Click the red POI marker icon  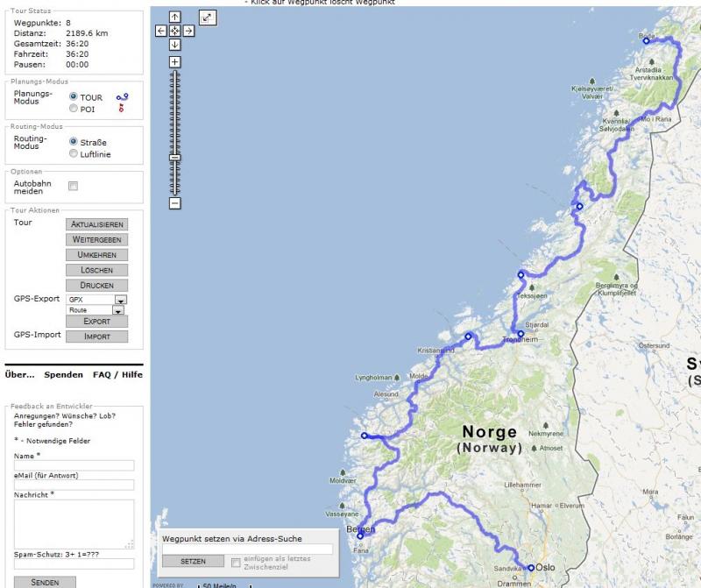tap(121, 108)
